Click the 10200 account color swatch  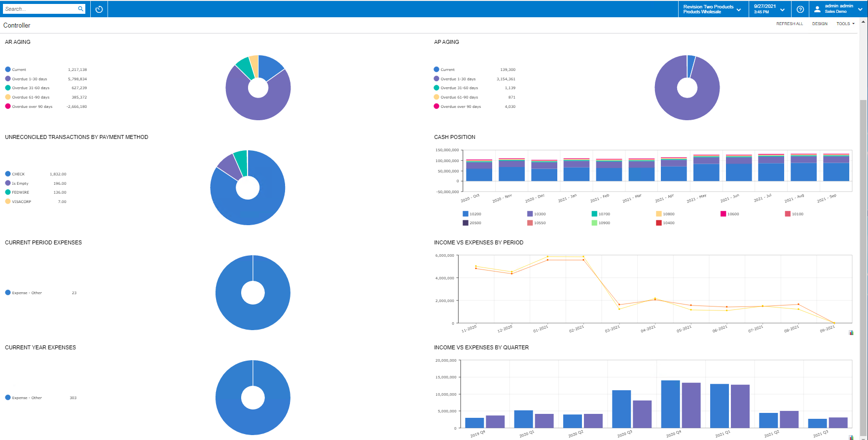point(466,214)
